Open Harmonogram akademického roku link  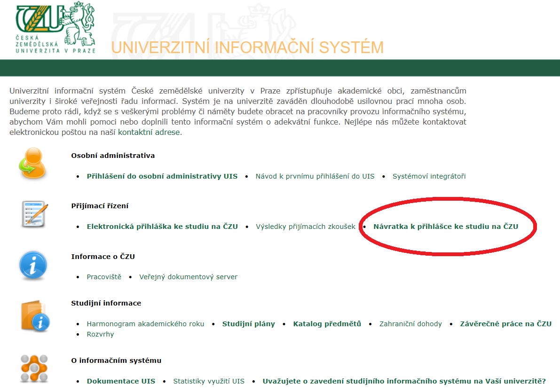145,323
